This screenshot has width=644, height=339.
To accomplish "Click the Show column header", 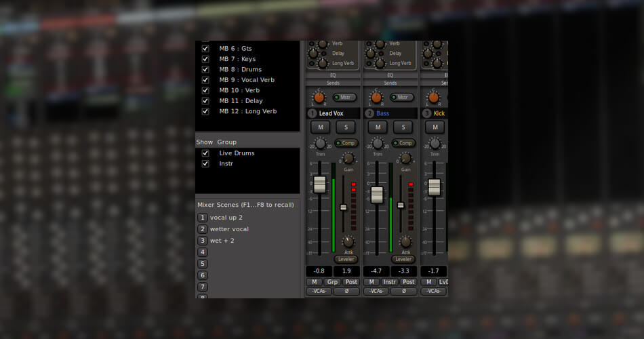I will coord(204,142).
